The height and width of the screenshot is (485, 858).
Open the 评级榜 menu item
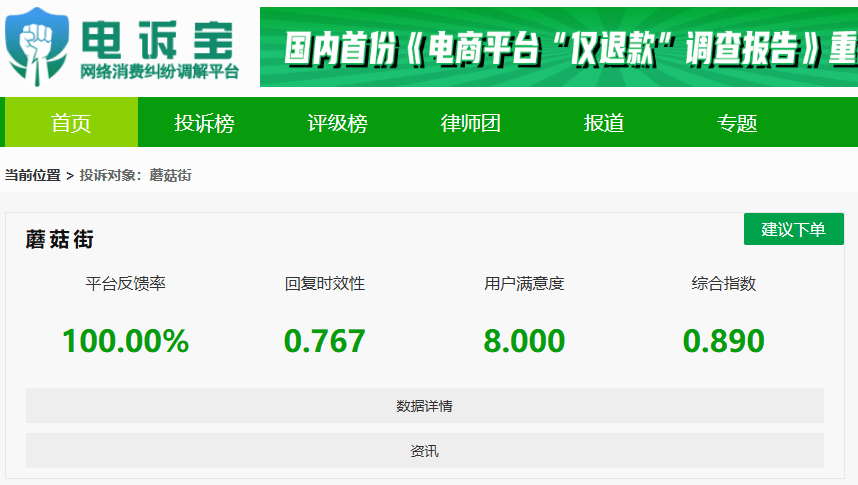[x=337, y=123]
